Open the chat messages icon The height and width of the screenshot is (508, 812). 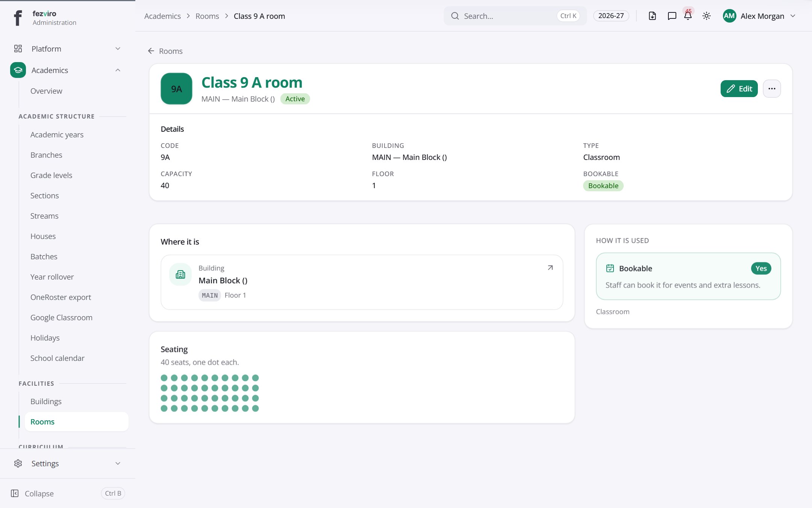pos(672,16)
